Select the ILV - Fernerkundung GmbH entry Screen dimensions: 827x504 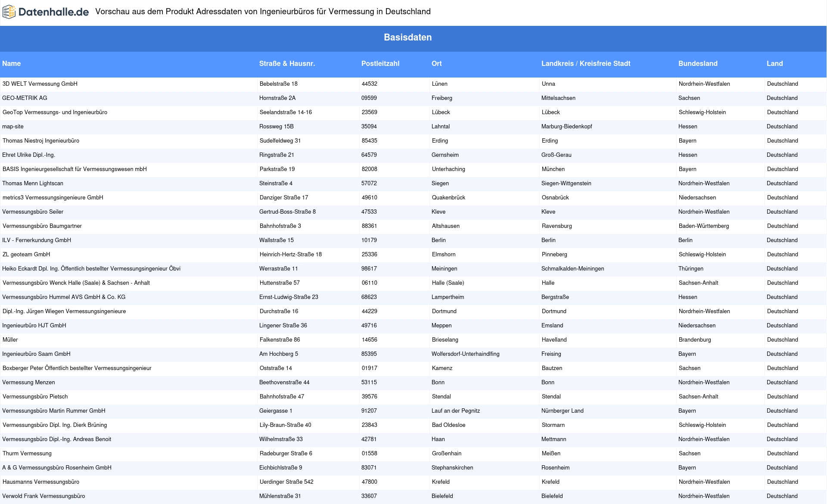point(37,240)
